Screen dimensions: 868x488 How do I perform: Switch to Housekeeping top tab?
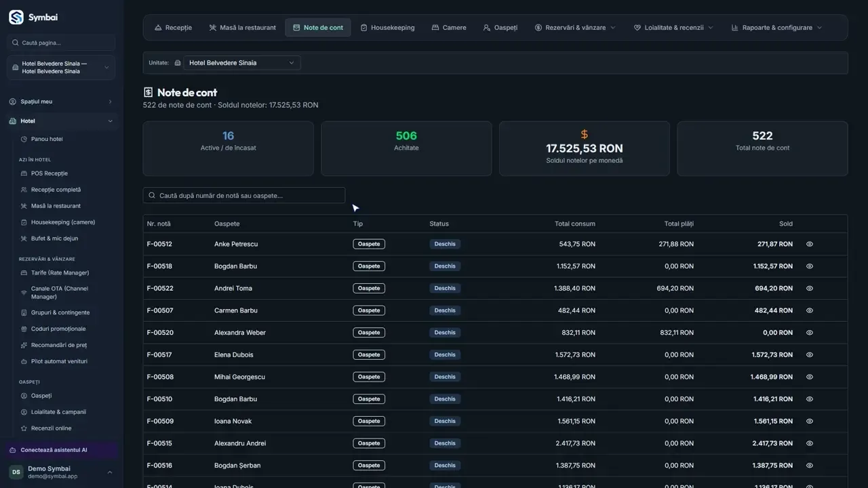tap(387, 28)
